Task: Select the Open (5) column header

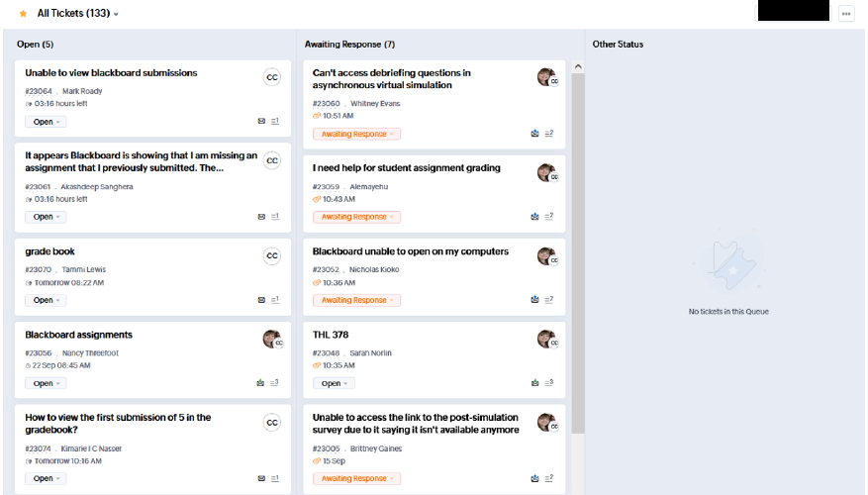Action: click(36, 45)
